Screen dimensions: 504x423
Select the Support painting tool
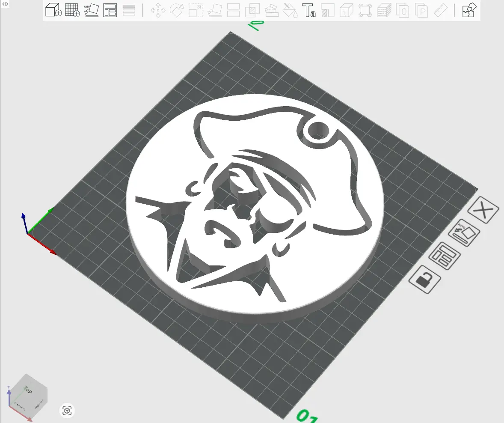coord(271,10)
